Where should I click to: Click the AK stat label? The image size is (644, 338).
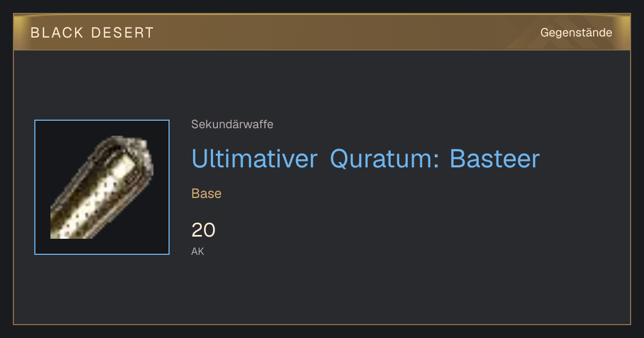[197, 251]
